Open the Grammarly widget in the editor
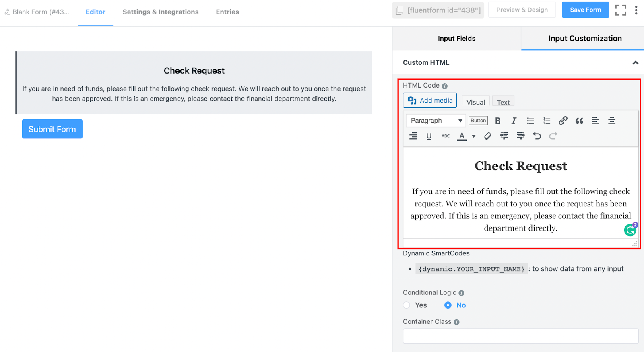Viewport: 644px width, 352px height. (x=631, y=229)
